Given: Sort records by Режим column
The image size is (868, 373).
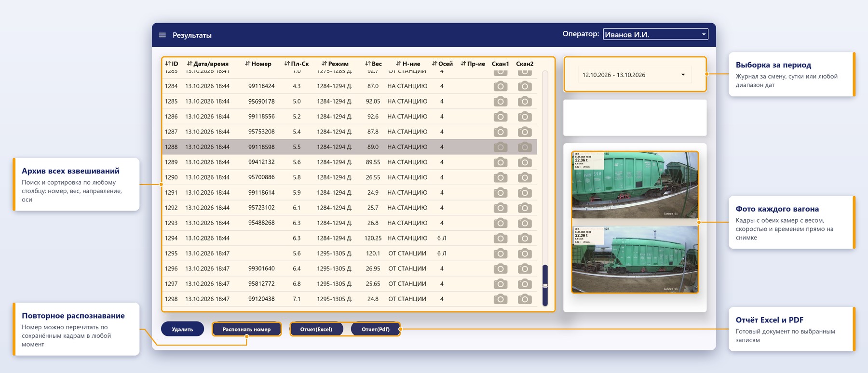Looking at the screenshot, I should tap(335, 64).
